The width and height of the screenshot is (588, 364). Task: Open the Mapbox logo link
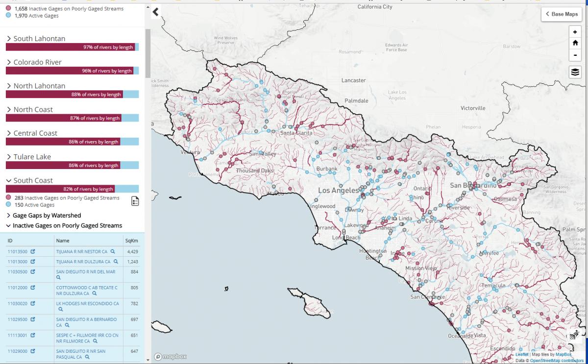pyautogui.click(x=171, y=357)
